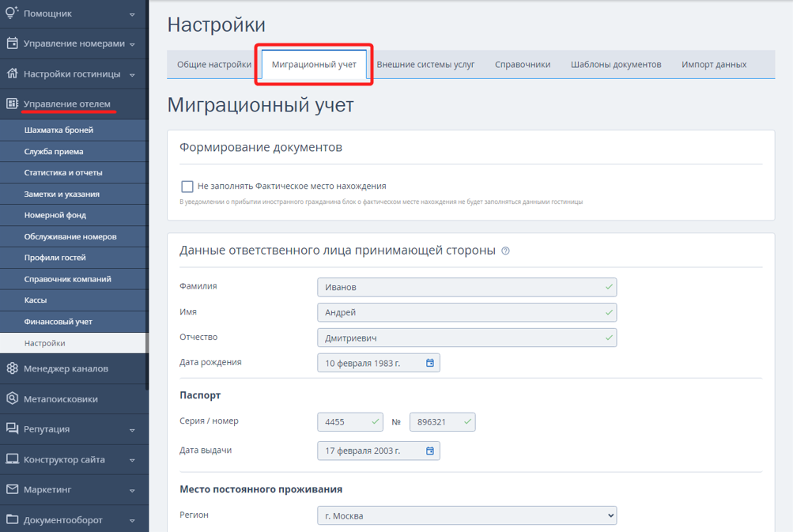Open calendar picker for Дата рождения
The image size is (793, 532).
tap(430, 363)
